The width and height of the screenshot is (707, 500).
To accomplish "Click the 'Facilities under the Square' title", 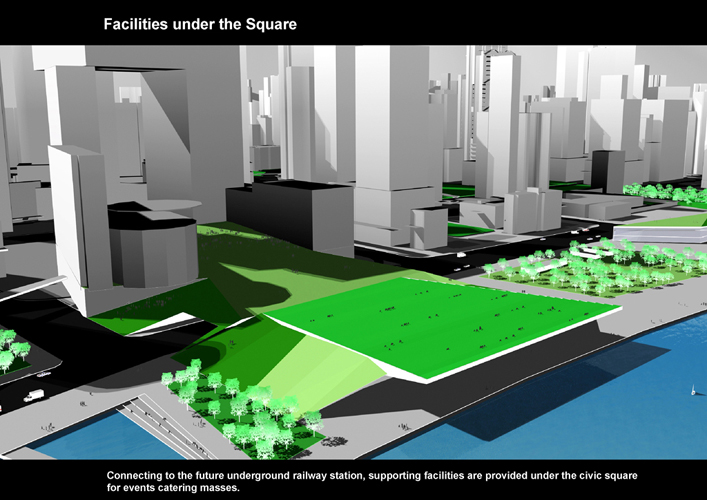I will [x=200, y=24].
